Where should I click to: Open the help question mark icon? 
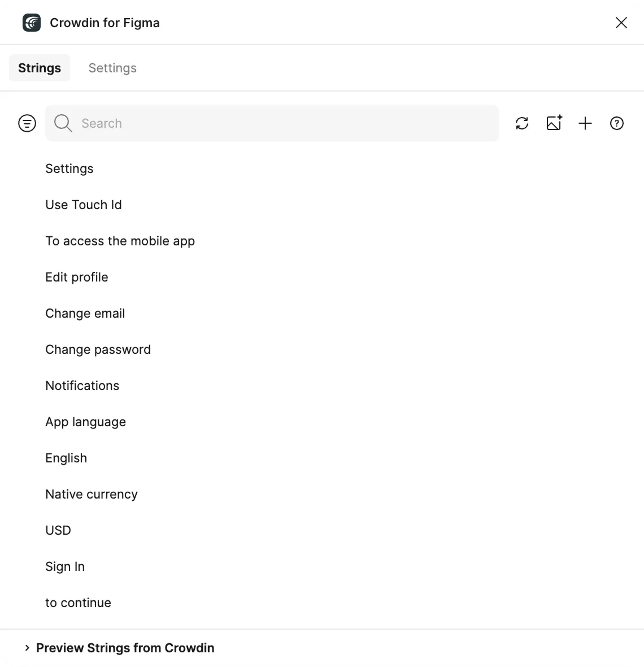coord(617,123)
